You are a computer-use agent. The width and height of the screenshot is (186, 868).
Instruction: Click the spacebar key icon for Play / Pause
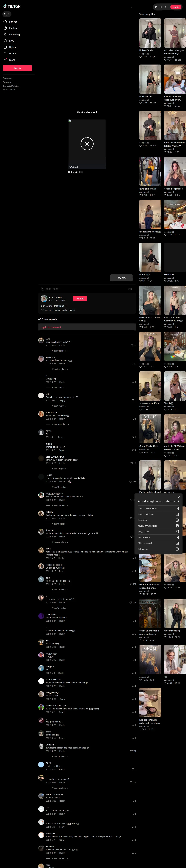click(x=177, y=532)
